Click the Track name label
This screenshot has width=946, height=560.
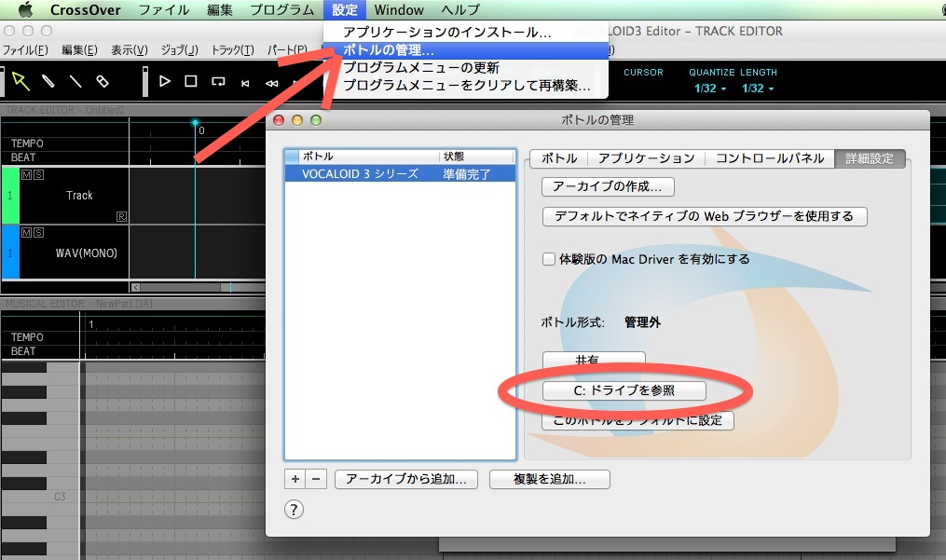point(79,196)
